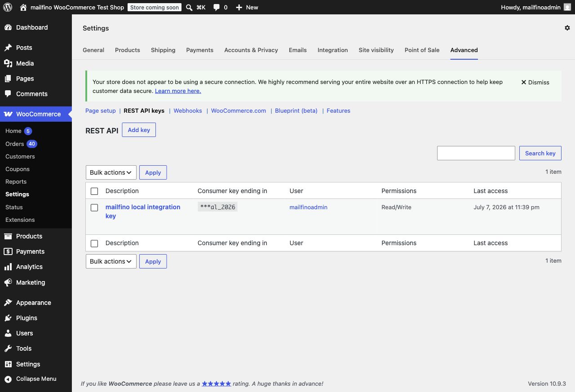Image resolution: width=575 pixels, height=392 pixels.
Task: Click the Users person icon
Action: (x=8, y=333)
